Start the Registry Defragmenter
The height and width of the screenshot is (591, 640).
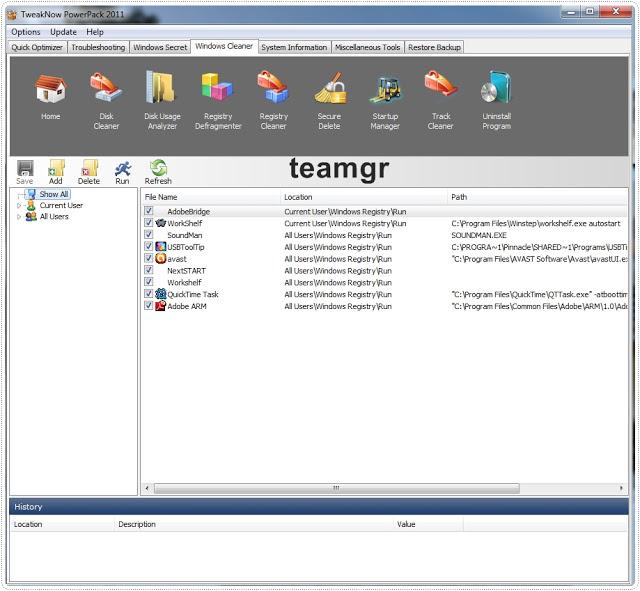(218, 87)
